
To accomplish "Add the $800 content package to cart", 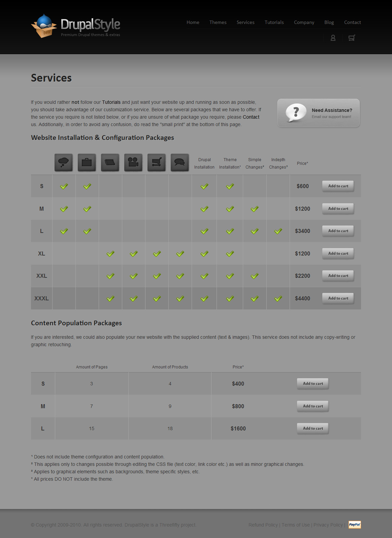I will [x=313, y=406].
